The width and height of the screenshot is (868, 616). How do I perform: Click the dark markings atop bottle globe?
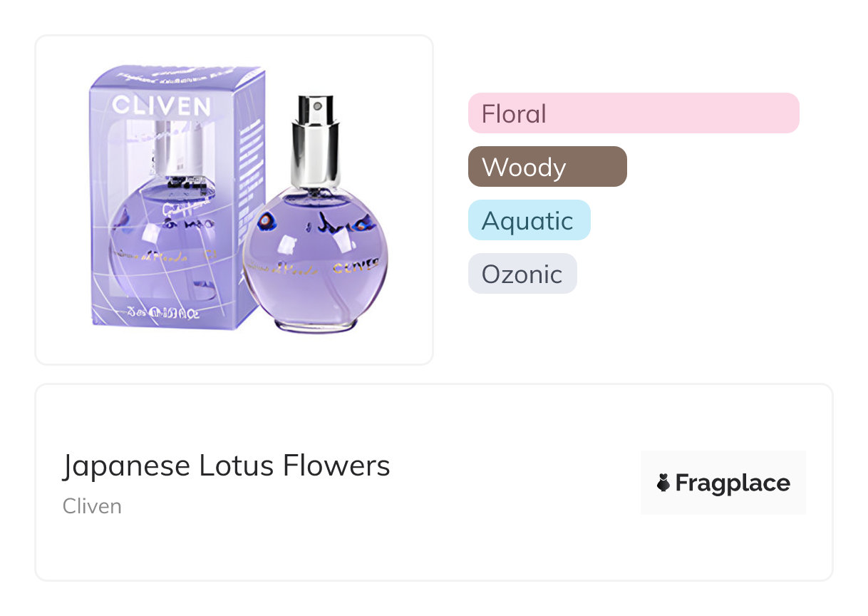tap(314, 223)
